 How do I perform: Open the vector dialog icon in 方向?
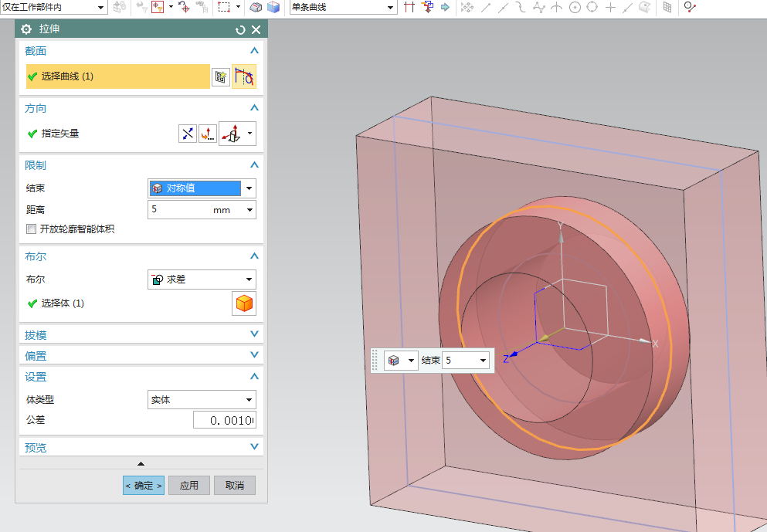[x=208, y=134]
